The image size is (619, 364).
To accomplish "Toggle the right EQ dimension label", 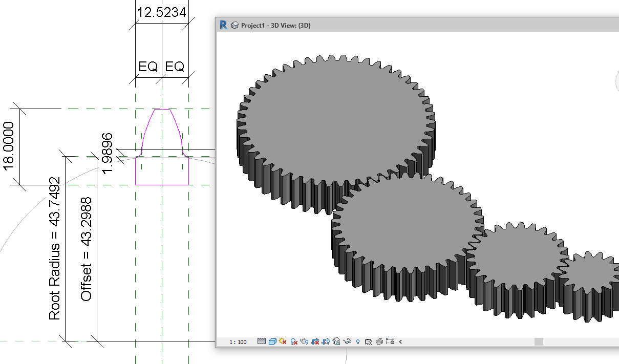I will pos(175,67).
